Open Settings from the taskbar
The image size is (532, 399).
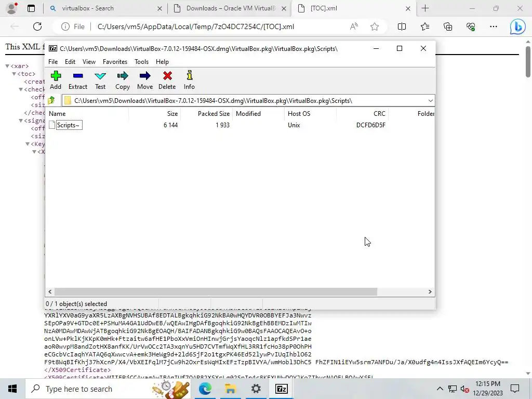(x=256, y=389)
